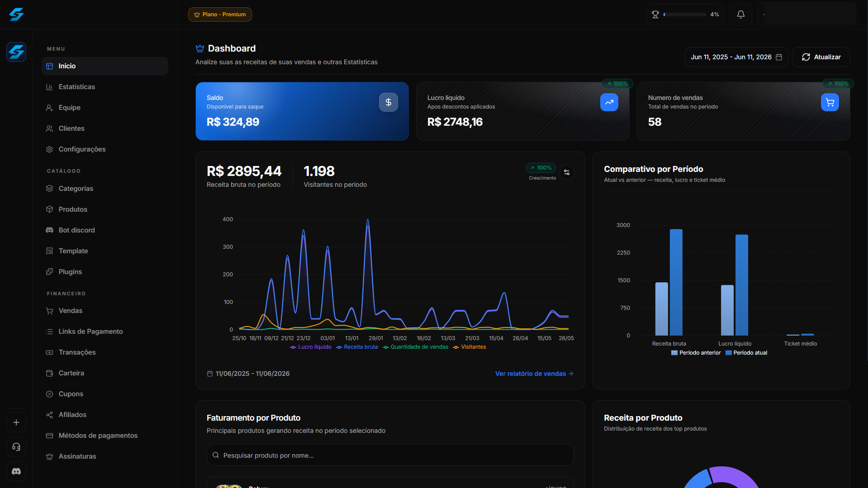Toggle Período atual in comparison legend
Image resolution: width=868 pixels, height=488 pixels.
(746, 353)
